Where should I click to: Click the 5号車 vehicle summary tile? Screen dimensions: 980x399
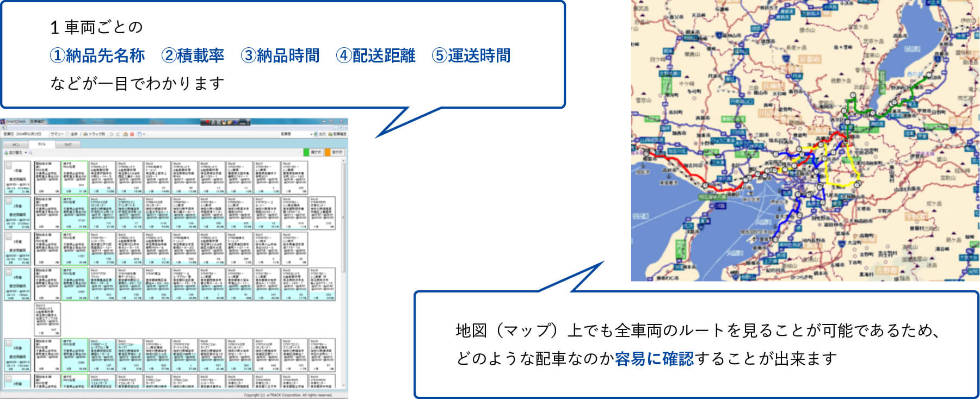click(18, 355)
